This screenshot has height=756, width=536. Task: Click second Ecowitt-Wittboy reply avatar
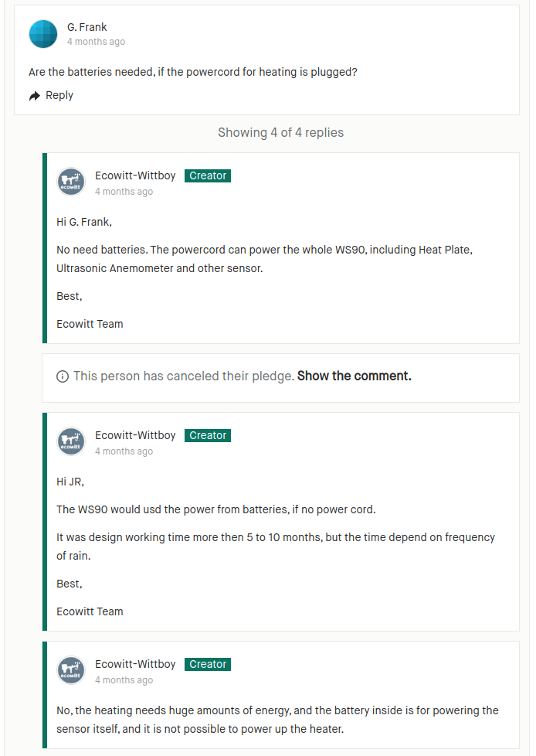(x=71, y=441)
